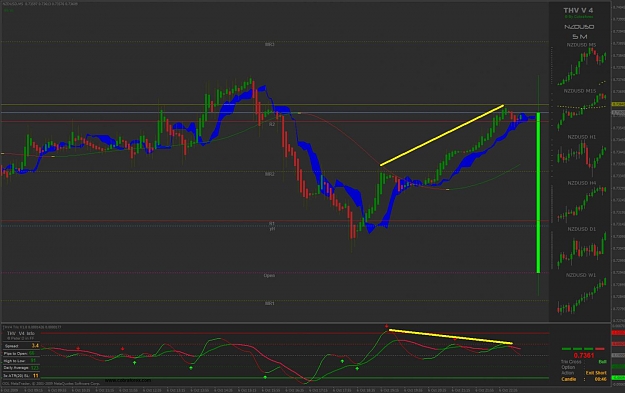The image size is (625, 393).
Task: Select the red sell arrow at the Trix peak
Action: click(x=387, y=326)
